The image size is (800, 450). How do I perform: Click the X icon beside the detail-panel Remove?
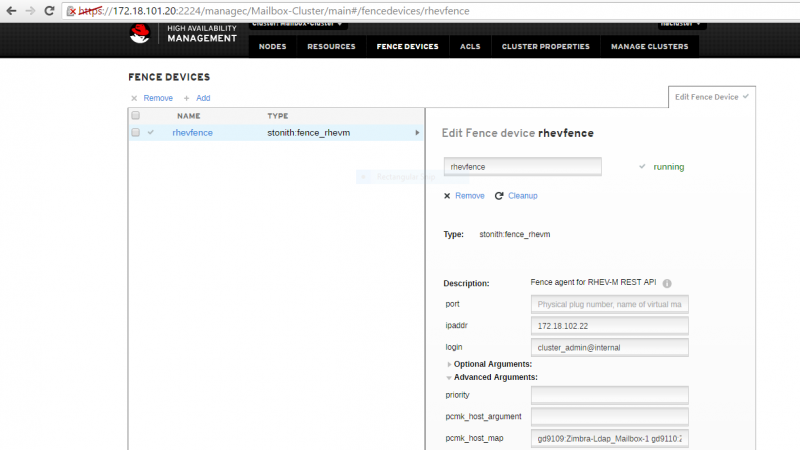coord(447,196)
